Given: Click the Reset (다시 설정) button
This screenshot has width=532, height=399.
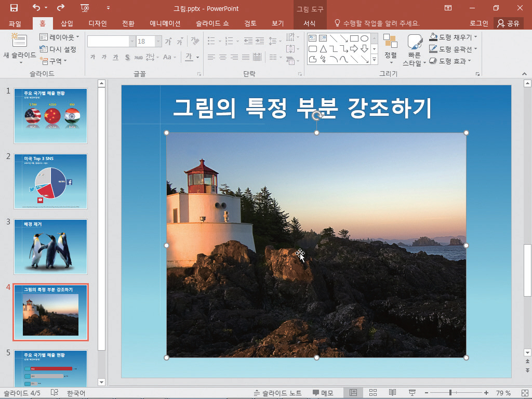Looking at the screenshot, I should tap(58, 49).
